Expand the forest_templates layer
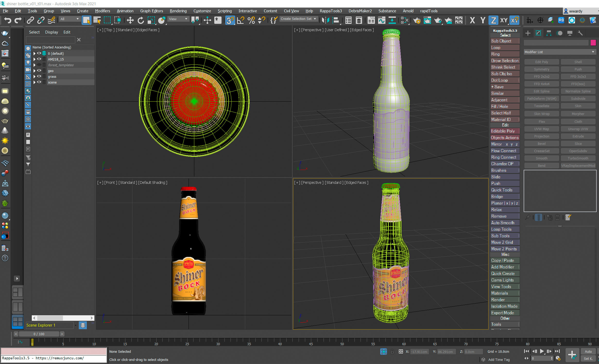 [x=34, y=65]
